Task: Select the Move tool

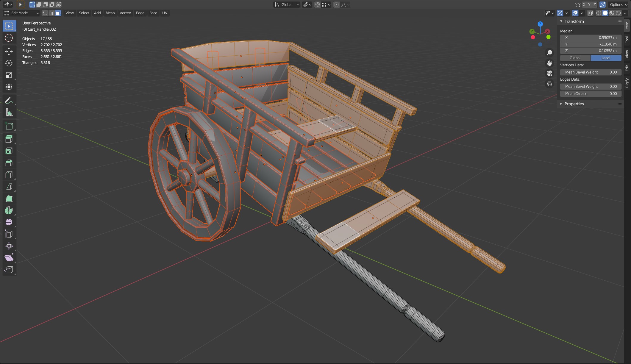Action: 9,51
